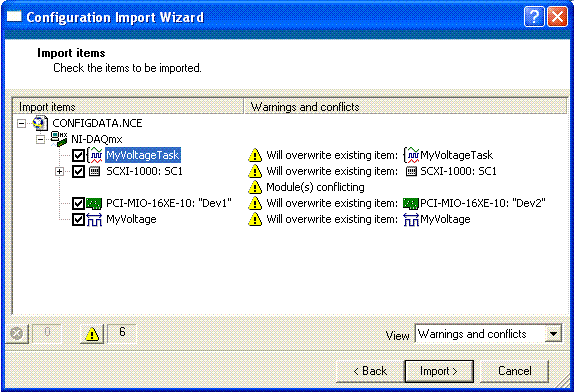Image resolution: width=575 pixels, height=392 pixels.
Task: Click existing MyVoltageTask icon in warnings column
Action: click(411, 155)
